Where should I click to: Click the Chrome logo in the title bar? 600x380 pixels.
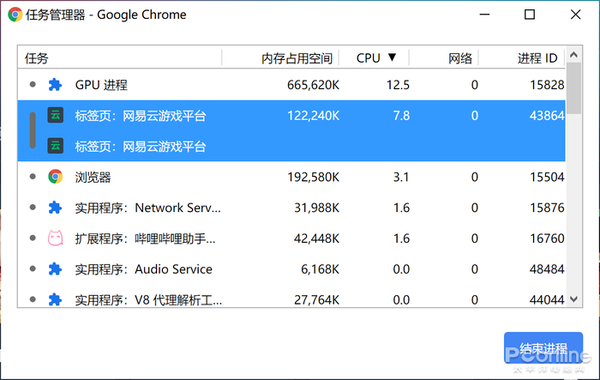[15, 15]
